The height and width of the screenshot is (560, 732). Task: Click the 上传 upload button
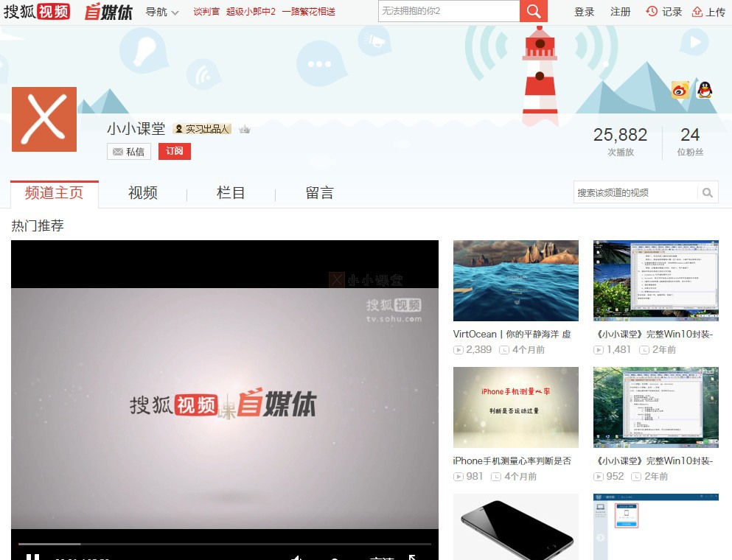[708, 12]
